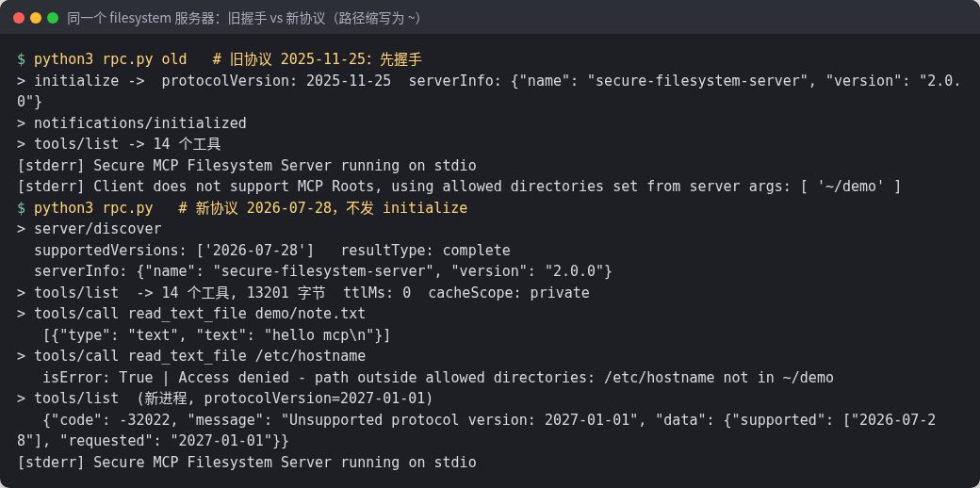Click 'ttlMs: 0' value
Image resolution: width=980 pixels, height=488 pixels.
coord(377,292)
